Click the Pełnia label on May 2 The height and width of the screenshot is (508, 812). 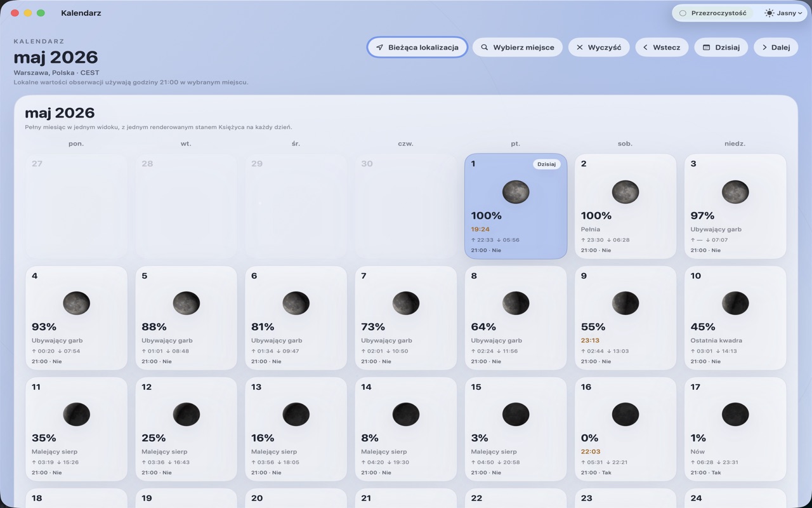(x=590, y=229)
